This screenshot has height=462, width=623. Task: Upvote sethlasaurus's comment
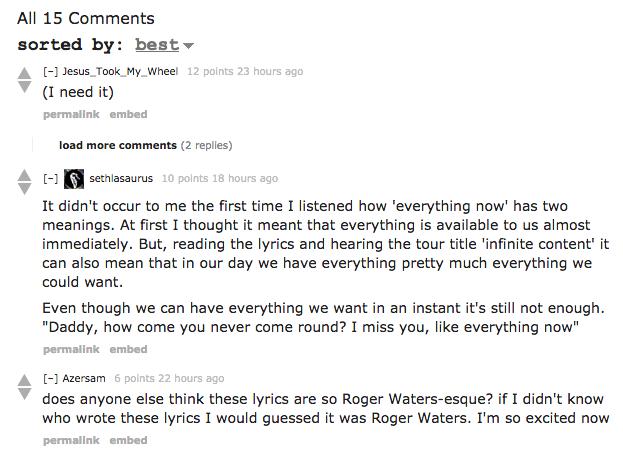coord(24,175)
